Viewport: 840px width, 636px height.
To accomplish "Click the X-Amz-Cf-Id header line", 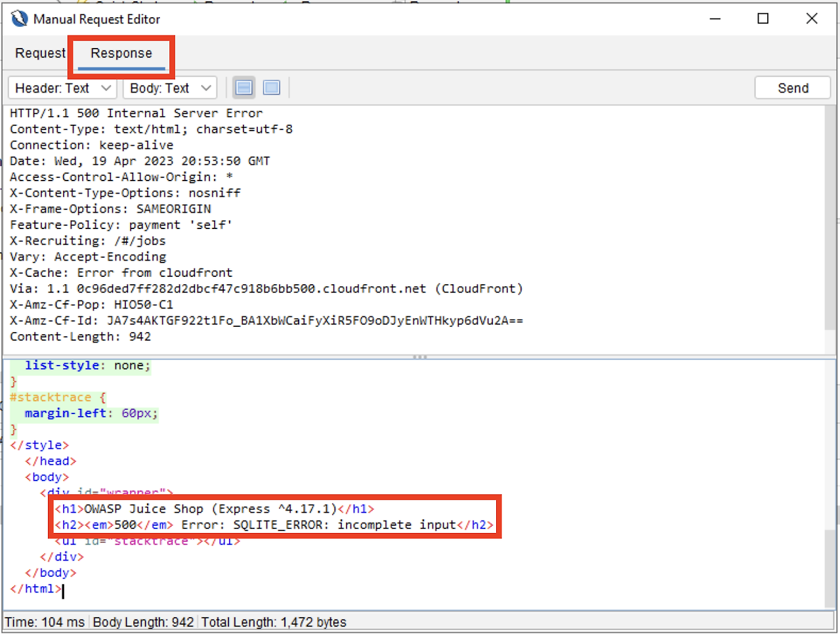I will [266, 320].
